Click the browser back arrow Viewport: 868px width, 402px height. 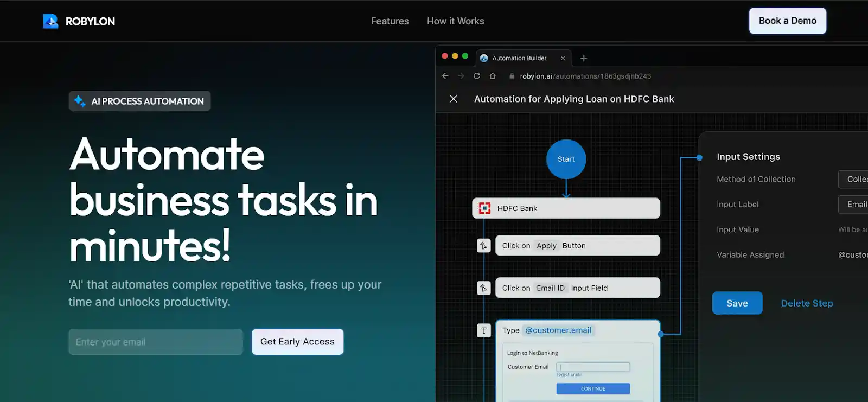[445, 76]
